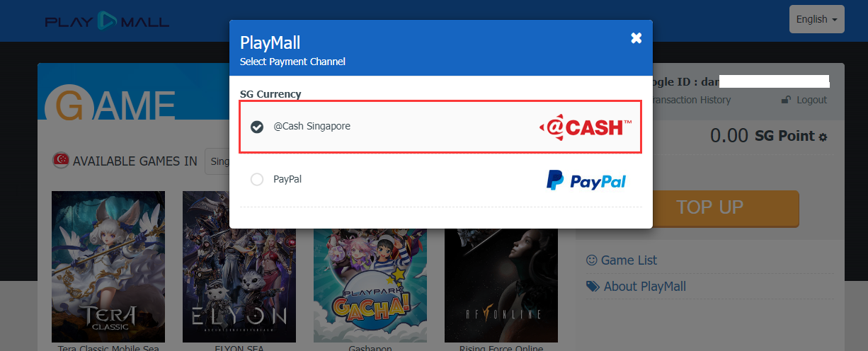Click the 'SG Currency' heading
The image size is (868, 351).
coord(270,94)
